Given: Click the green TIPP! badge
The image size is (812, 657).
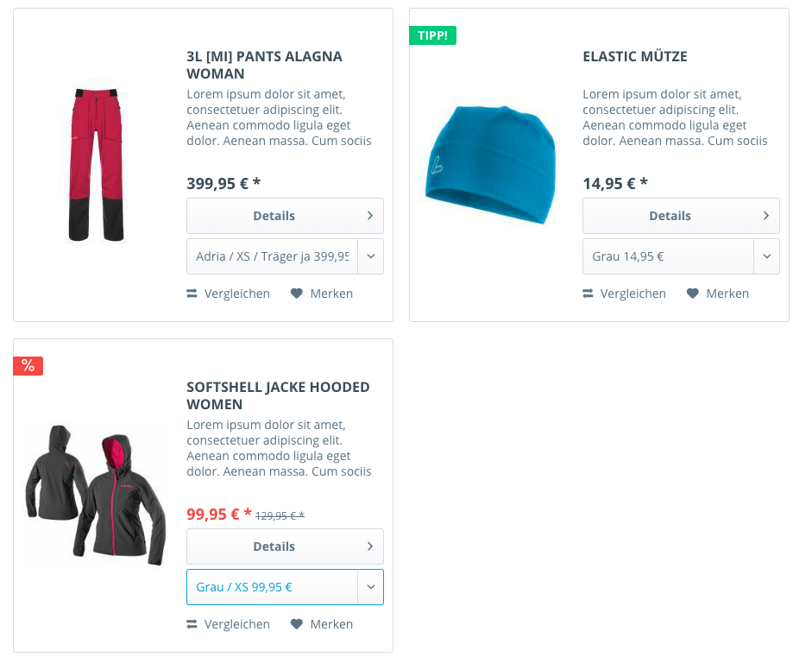Looking at the screenshot, I should pyautogui.click(x=432, y=35).
